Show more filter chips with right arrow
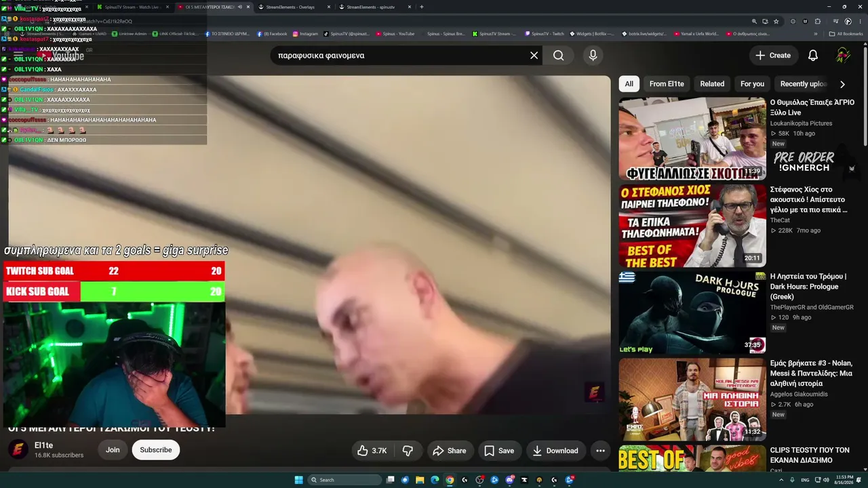The width and height of the screenshot is (868, 488). (842, 84)
